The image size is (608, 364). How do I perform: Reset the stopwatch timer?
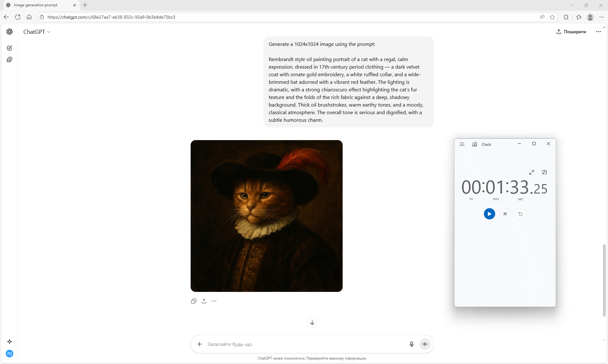[x=520, y=214]
